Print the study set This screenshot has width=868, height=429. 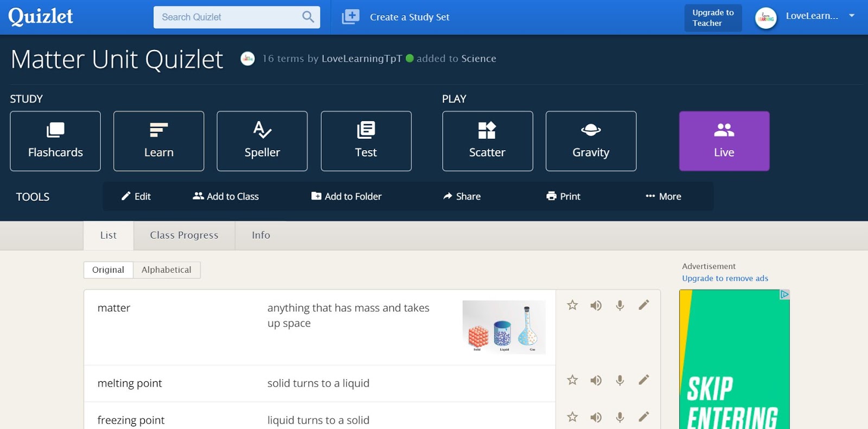(x=563, y=196)
